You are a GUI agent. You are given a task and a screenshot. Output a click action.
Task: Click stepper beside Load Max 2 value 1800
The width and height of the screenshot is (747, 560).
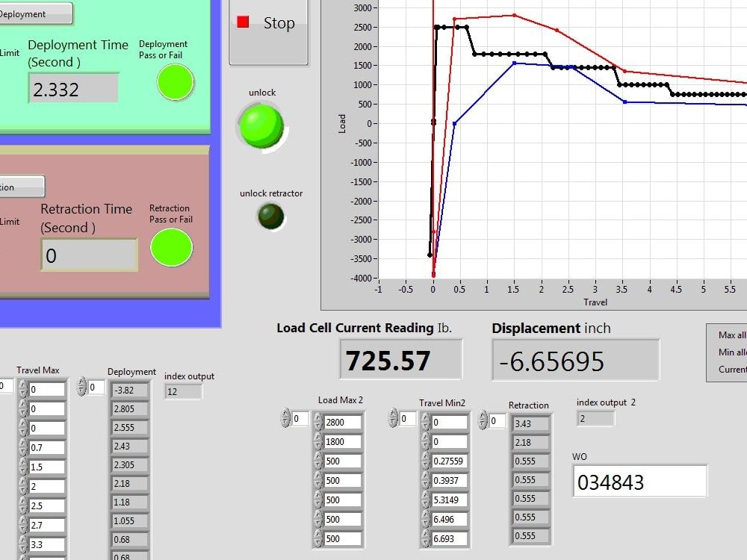[317, 441]
